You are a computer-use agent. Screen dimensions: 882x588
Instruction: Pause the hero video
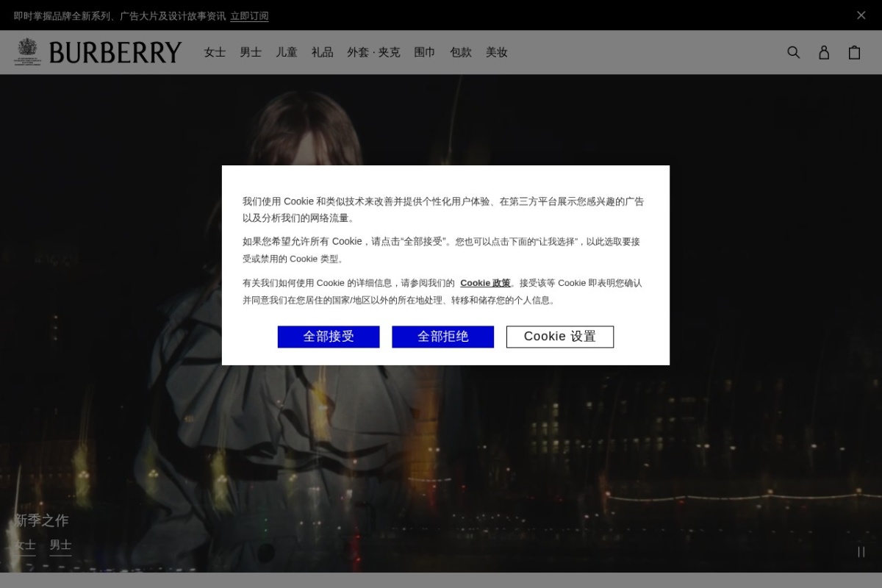coord(861,551)
